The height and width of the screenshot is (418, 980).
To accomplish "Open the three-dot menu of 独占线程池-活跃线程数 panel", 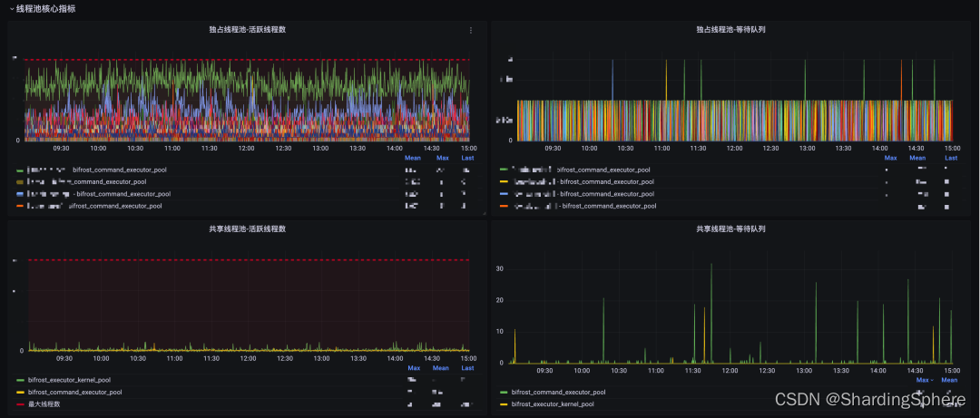I will tap(471, 30).
